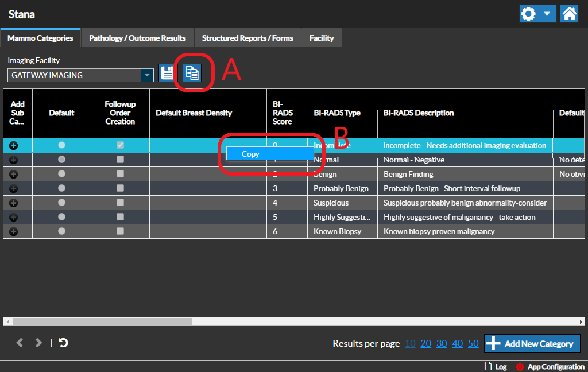The width and height of the screenshot is (588, 372).
Task: Check Followup Order Creation for Suspicious row
Action: [120, 203]
